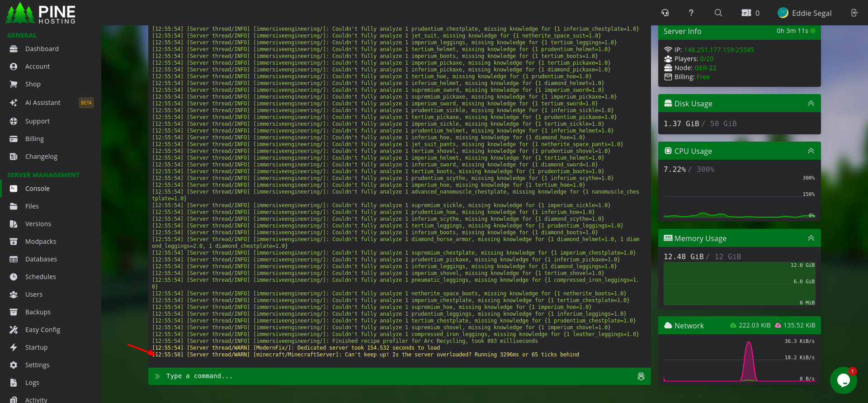Click the "Finished recipe profiler for Arc Recycling" line

(x=345, y=341)
